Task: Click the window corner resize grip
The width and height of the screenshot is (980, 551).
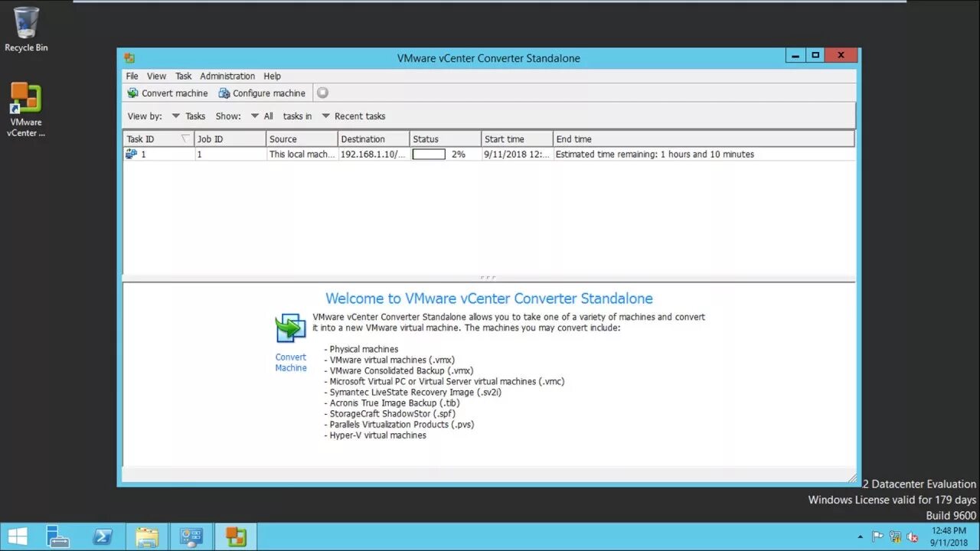Action: [x=852, y=478]
